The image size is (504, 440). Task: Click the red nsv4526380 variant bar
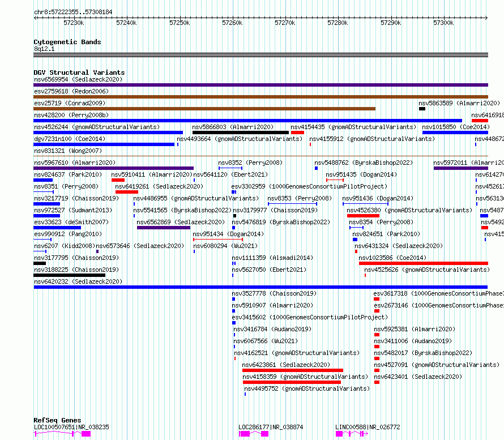[363, 216]
